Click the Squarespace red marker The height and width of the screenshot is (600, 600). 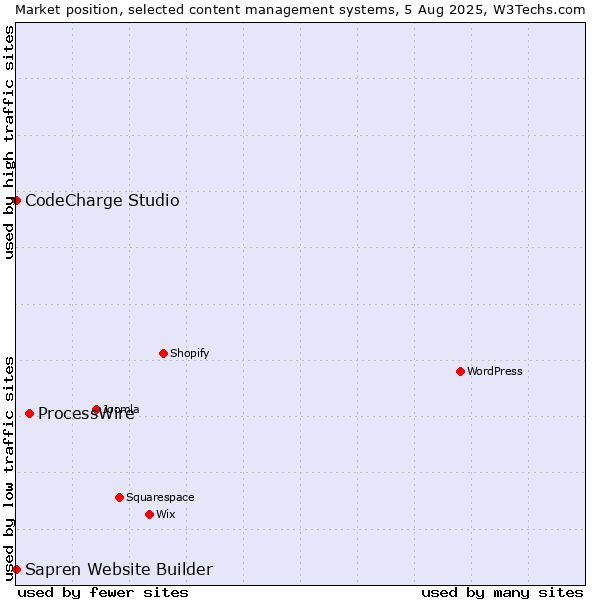tap(119, 497)
